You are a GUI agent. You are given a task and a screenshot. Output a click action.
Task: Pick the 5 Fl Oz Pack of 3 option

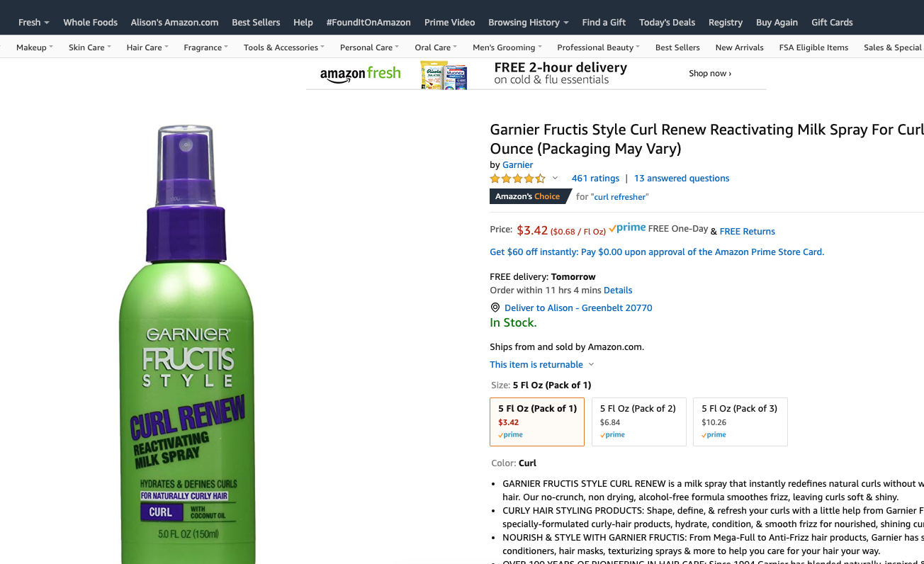coord(740,422)
